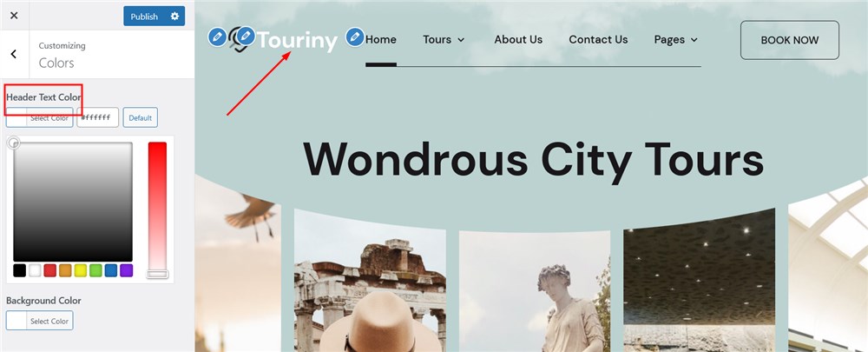
Task: Open Background Color Select Color picker
Action: (39, 321)
